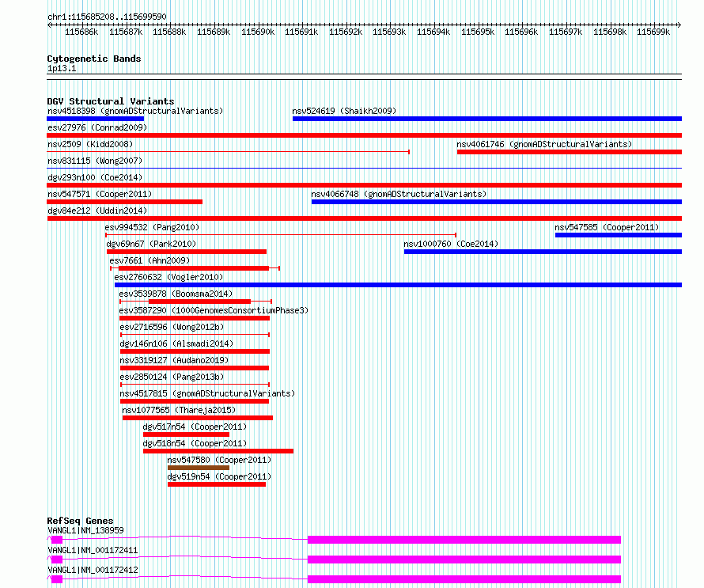Click dgv146n106 (Alsmadi2014) variant
This screenshot has height=588, width=704.
click(x=195, y=351)
